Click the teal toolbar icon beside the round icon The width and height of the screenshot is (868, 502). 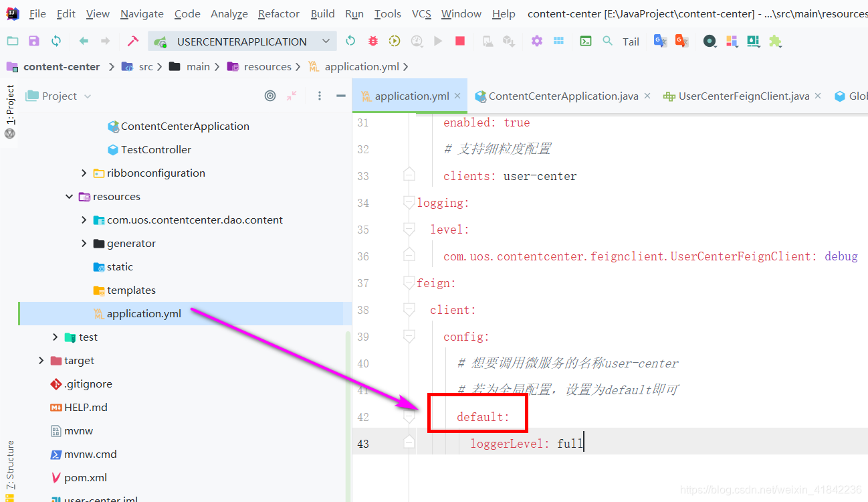click(754, 41)
